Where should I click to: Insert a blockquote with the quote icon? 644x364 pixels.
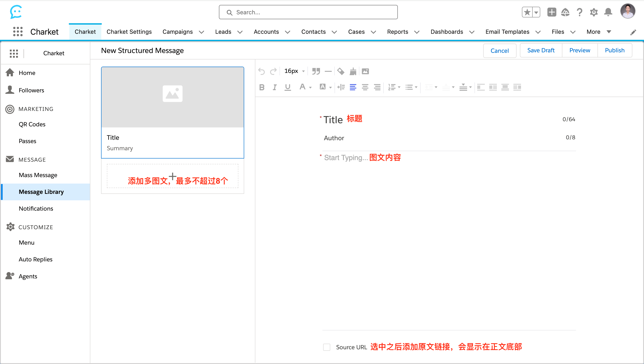[x=316, y=72]
